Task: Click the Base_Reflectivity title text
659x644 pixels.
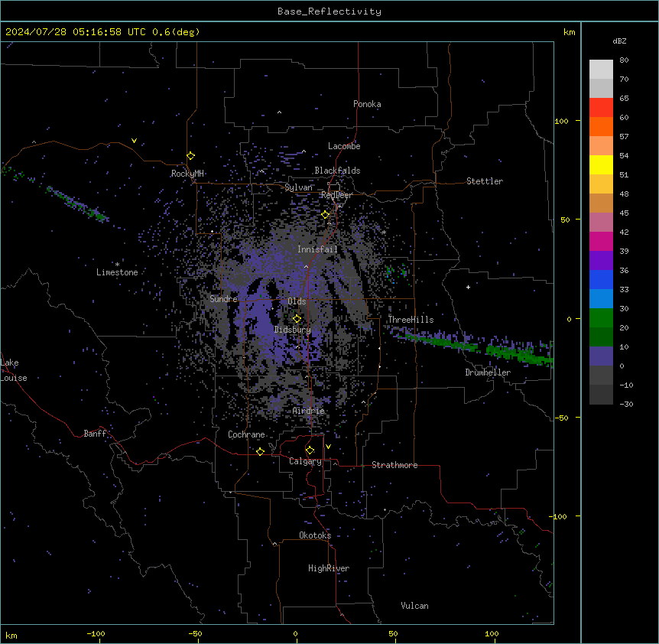Action: [x=329, y=11]
